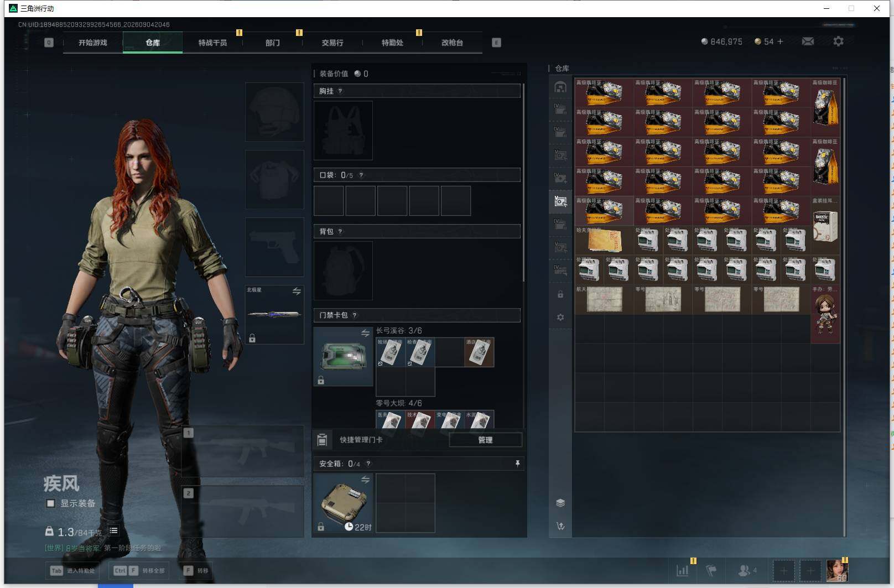Click the E next-tab key icon
Image resolution: width=894 pixels, height=588 pixels.
496,43
